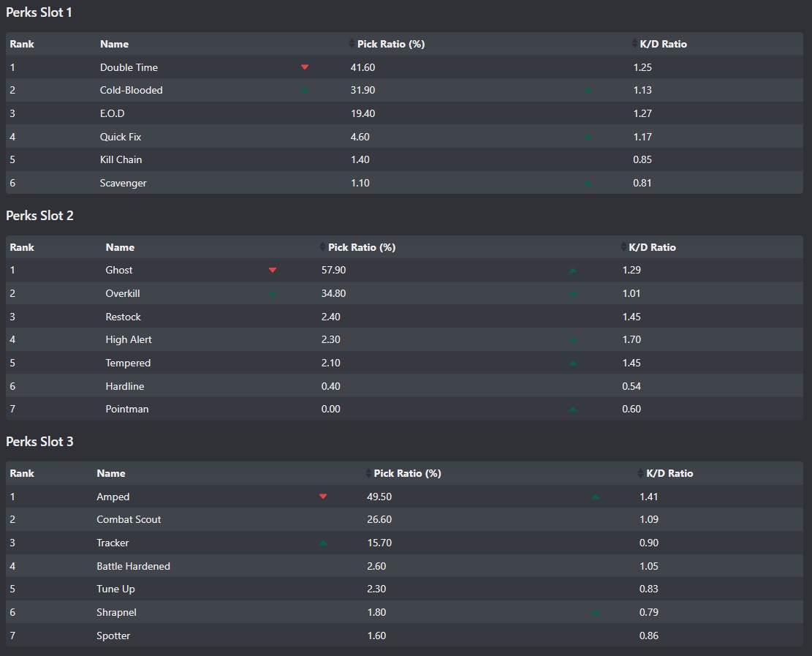Click green arrow before Shrapnel K/D value

pos(596,613)
